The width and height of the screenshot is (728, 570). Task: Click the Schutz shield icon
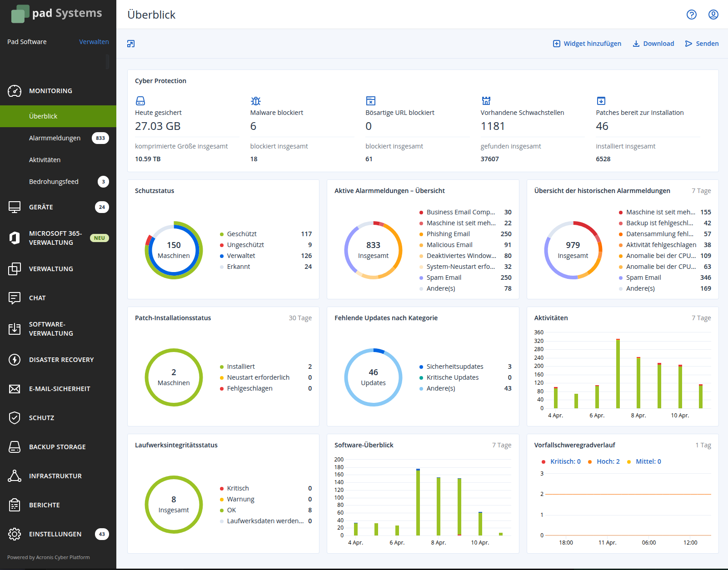coord(15,418)
